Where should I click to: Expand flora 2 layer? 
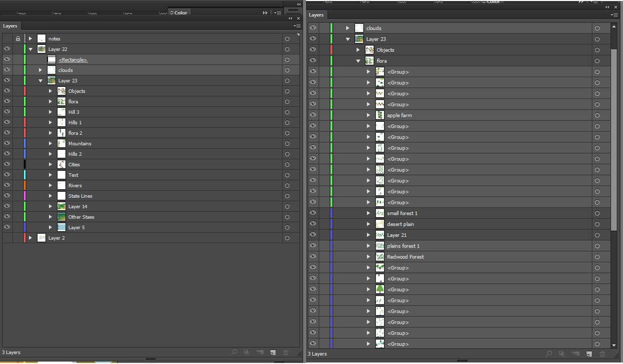(x=50, y=133)
